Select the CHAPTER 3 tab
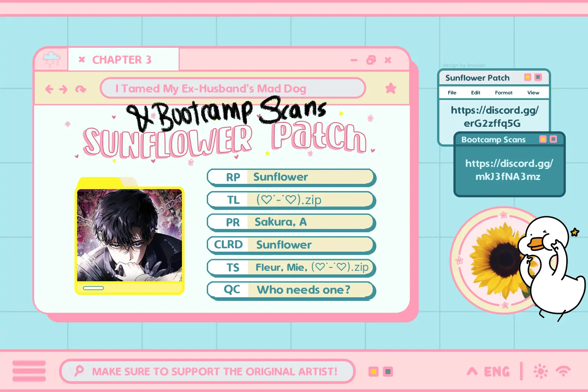 (x=123, y=59)
